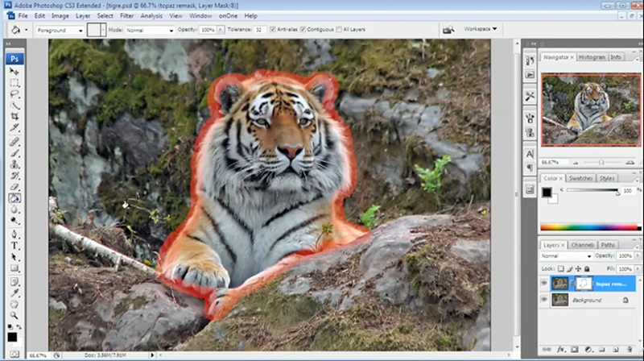This screenshot has height=361, width=644.
Task: Click the Tolerance input field
Action: (261, 30)
